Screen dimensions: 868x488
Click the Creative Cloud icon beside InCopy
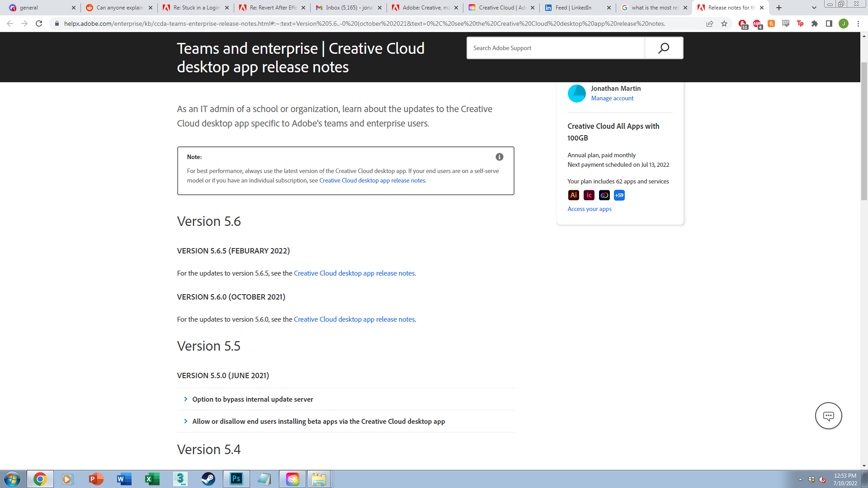tap(604, 195)
